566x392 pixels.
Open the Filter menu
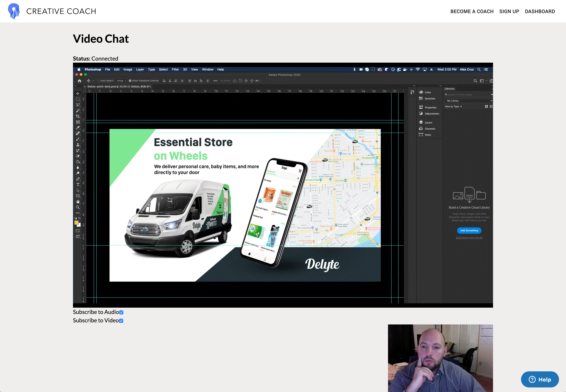click(x=175, y=69)
